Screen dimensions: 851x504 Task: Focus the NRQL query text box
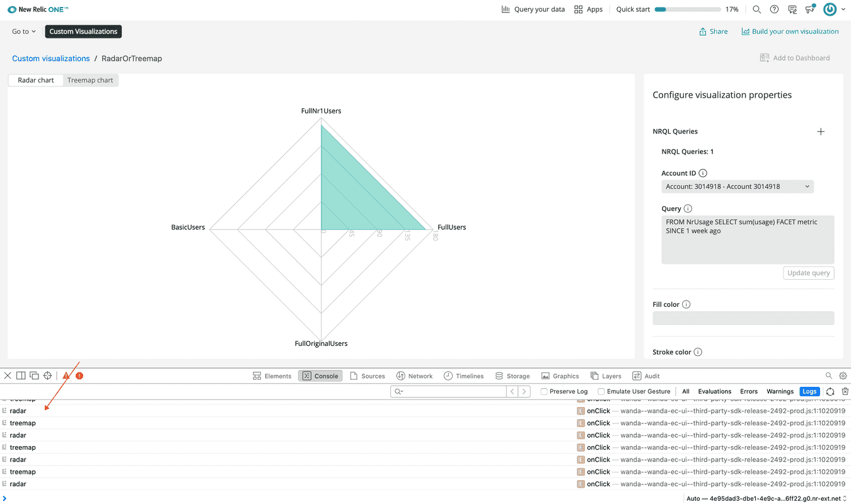tap(748, 239)
